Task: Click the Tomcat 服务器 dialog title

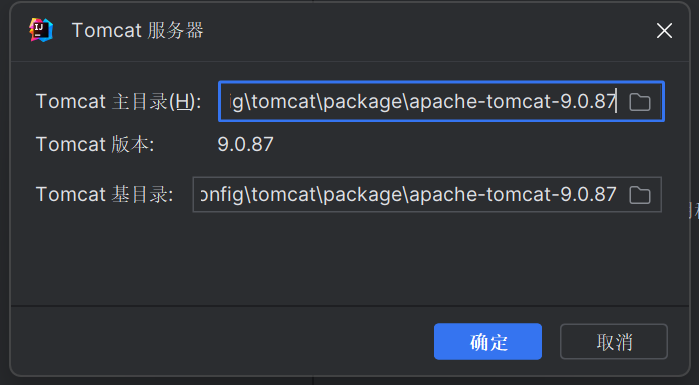Action: [137, 30]
